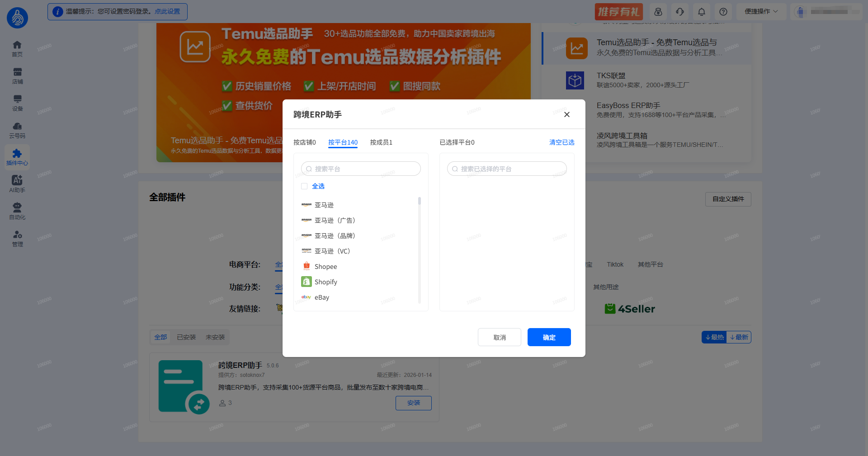Open the 凌风跨境工具箱 recommendation entry
The image size is (868, 456).
(x=646, y=140)
